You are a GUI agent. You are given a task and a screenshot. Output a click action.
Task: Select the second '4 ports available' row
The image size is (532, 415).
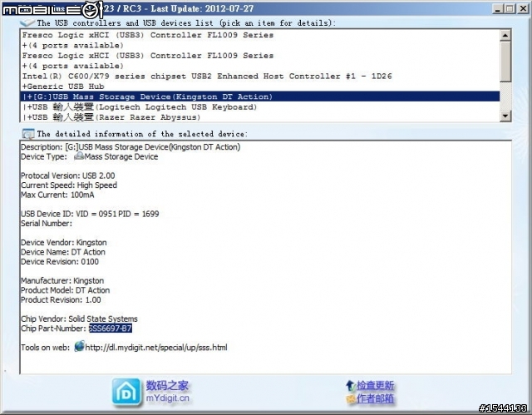[x=259, y=66]
